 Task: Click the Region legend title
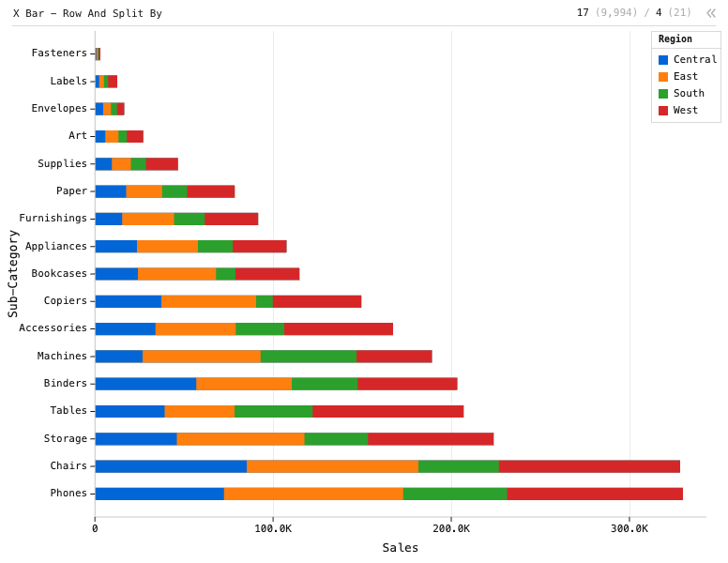pos(675,39)
